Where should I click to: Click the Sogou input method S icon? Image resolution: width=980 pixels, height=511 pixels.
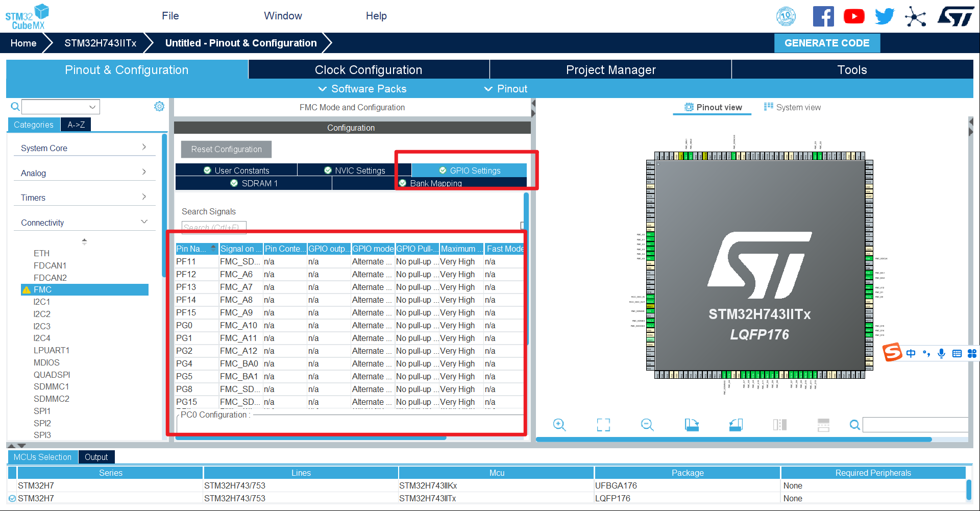point(893,353)
